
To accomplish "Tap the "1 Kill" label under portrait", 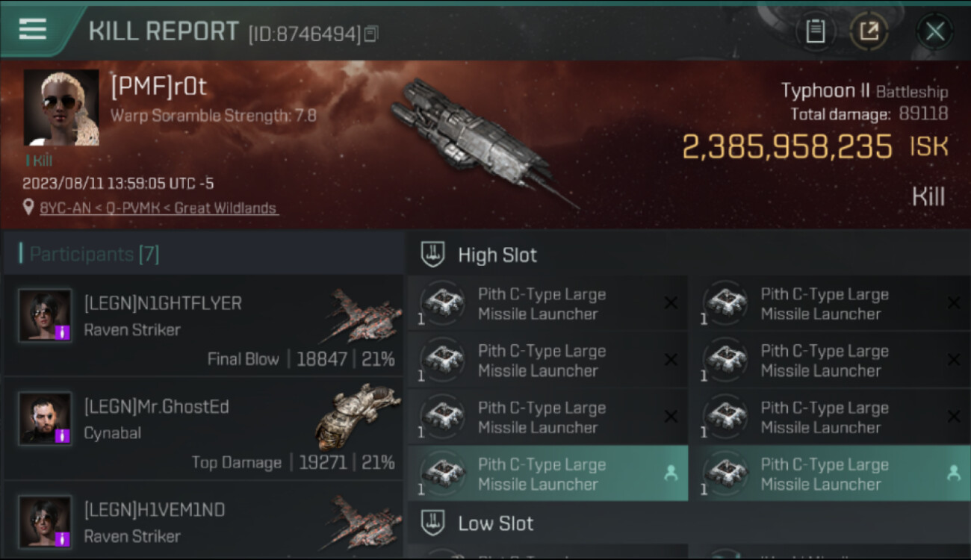I will [x=39, y=161].
